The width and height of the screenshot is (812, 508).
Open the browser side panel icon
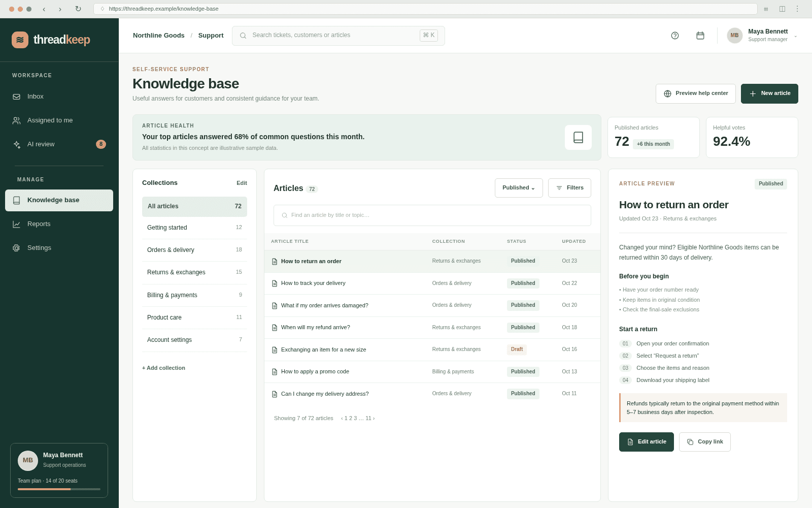pos(782,9)
